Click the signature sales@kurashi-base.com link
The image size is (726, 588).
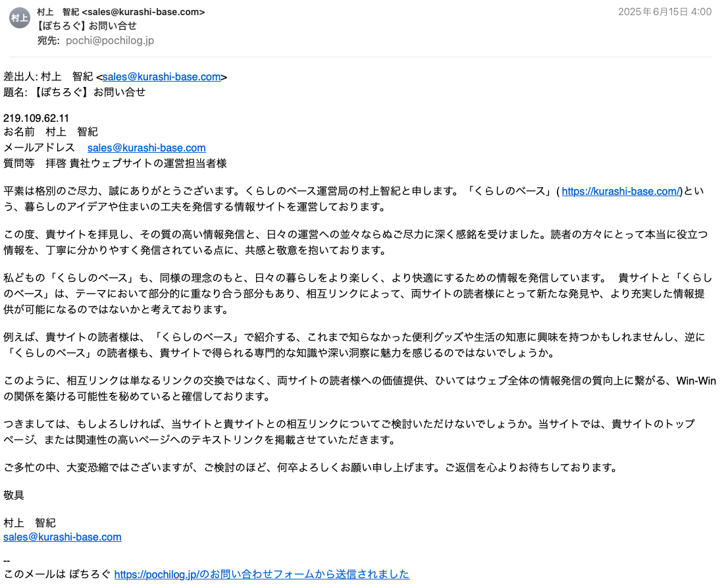point(63,537)
